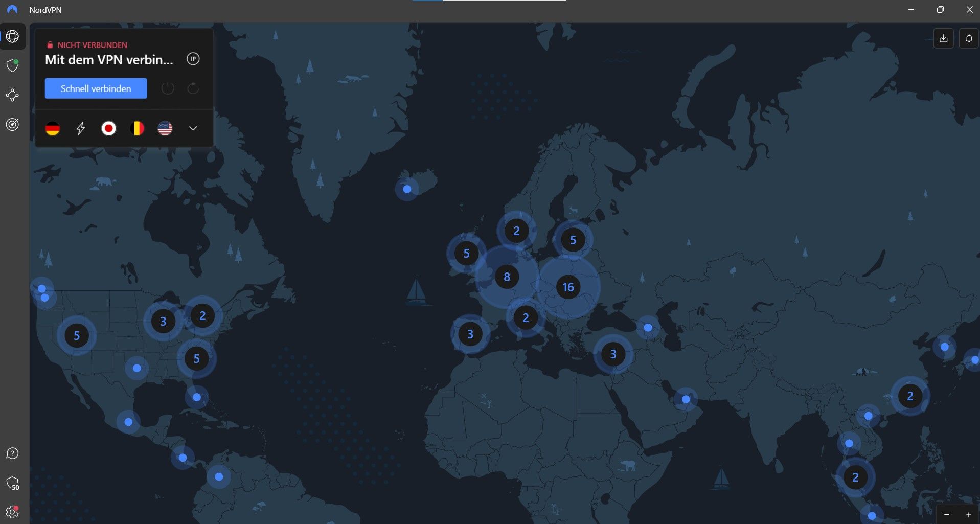Click the Schnell verbinden button
Screen dimensions: 980x524
click(x=96, y=88)
